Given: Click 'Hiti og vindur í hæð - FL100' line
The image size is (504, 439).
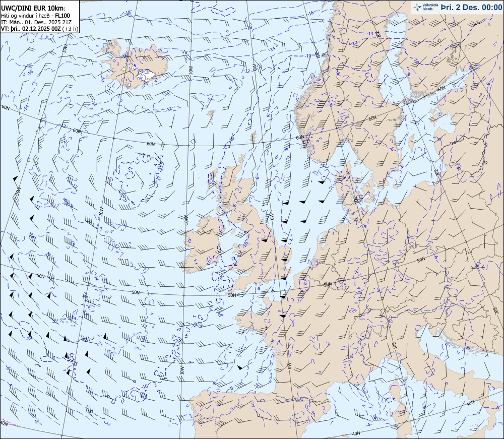Looking at the screenshot, I should 35,16.
